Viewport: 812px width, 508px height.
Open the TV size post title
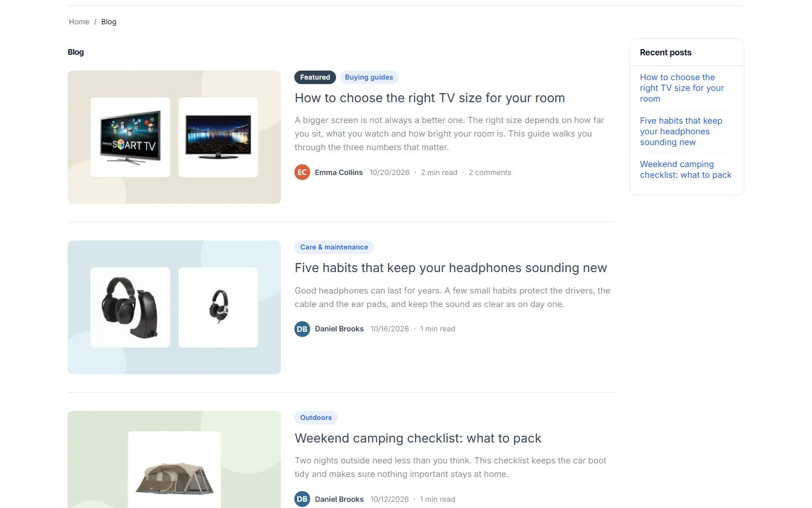pos(430,98)
